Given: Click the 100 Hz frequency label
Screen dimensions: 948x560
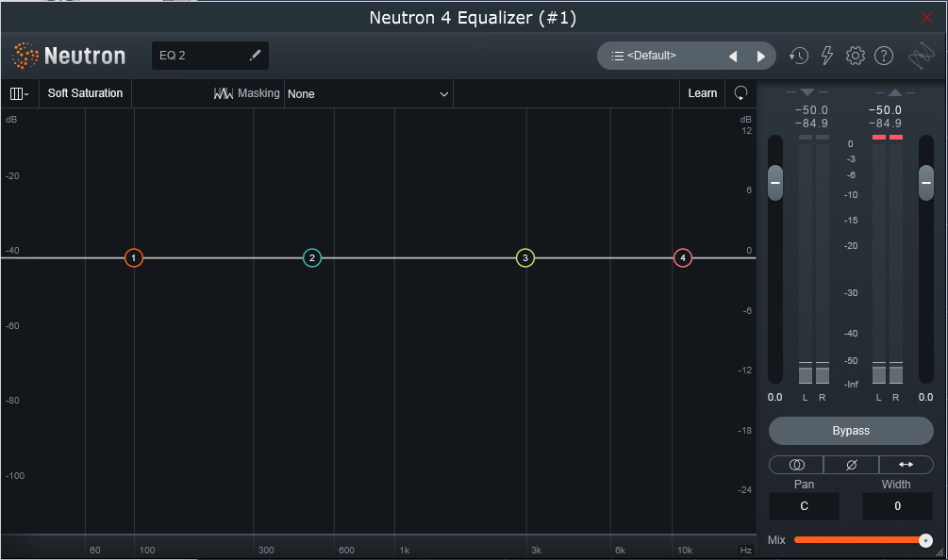Looking at the screenshot, I should (x=147, y=551).
